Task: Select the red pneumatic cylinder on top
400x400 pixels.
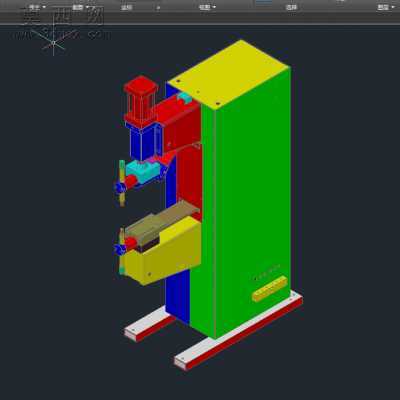Action: pos(141,100)
